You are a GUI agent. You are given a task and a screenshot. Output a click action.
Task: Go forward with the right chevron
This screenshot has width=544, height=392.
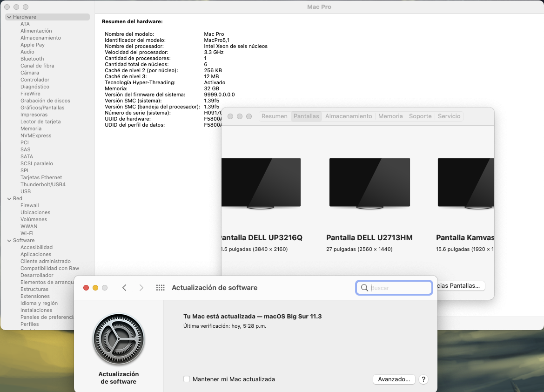(x=141, y=288)
